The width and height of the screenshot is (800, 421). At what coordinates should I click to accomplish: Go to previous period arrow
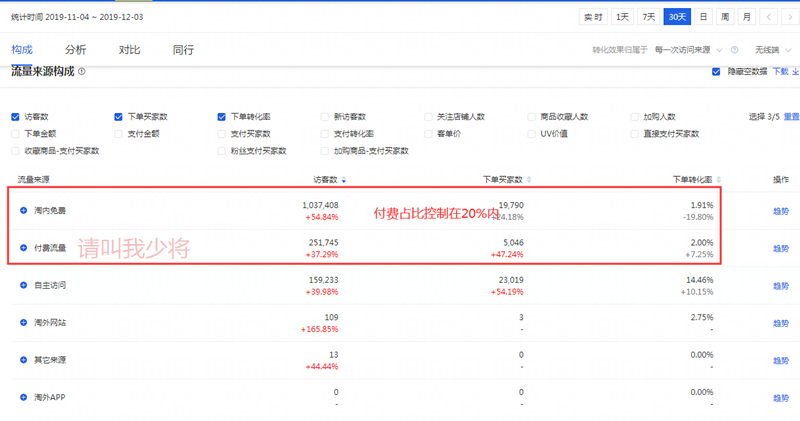tap(768, 17)
